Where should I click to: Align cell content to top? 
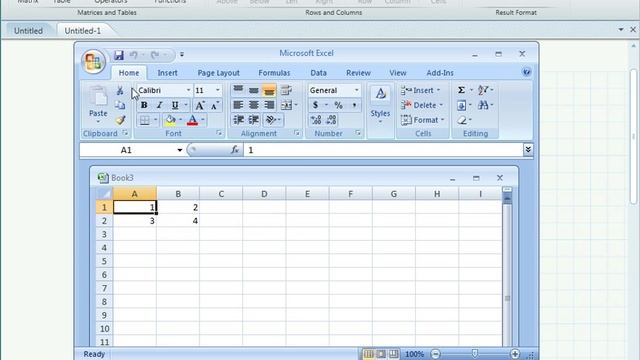coord(238,90)
